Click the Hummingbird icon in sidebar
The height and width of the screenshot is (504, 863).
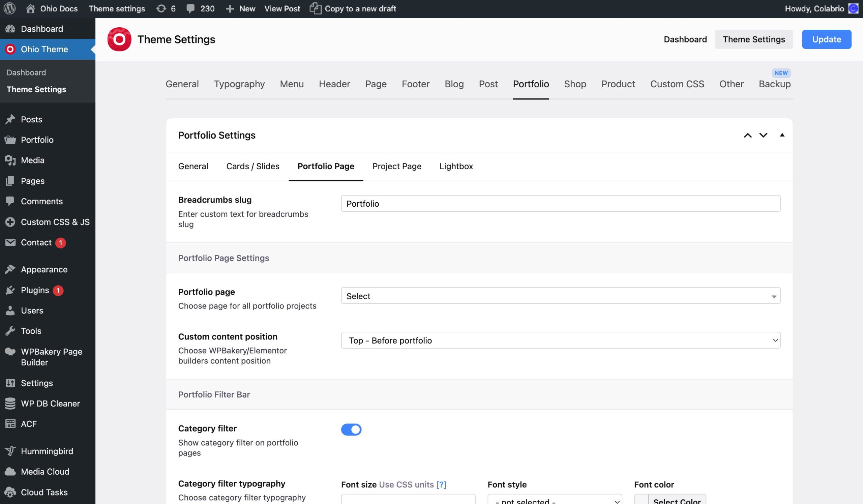(x=10, y=451)
